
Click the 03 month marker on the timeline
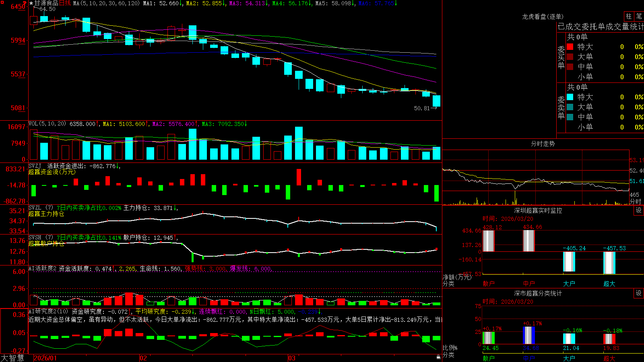click(x=292, y=358)
